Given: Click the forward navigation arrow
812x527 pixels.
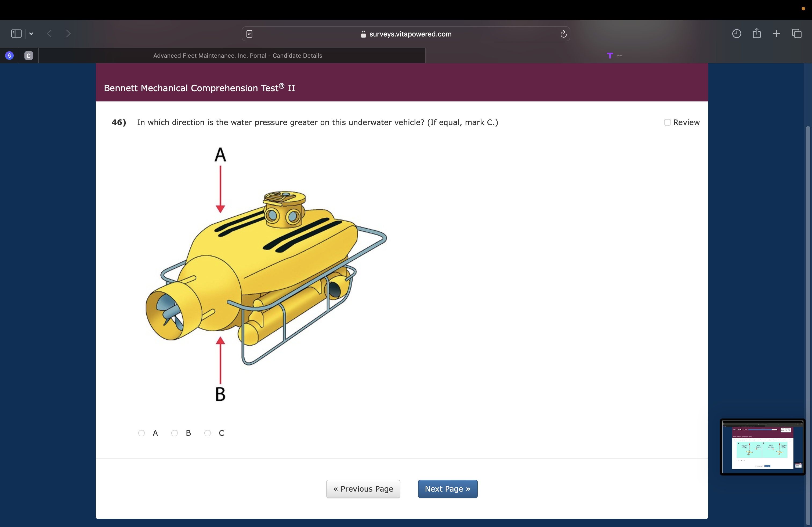Looking at the screenshot, I should point(68,33).
